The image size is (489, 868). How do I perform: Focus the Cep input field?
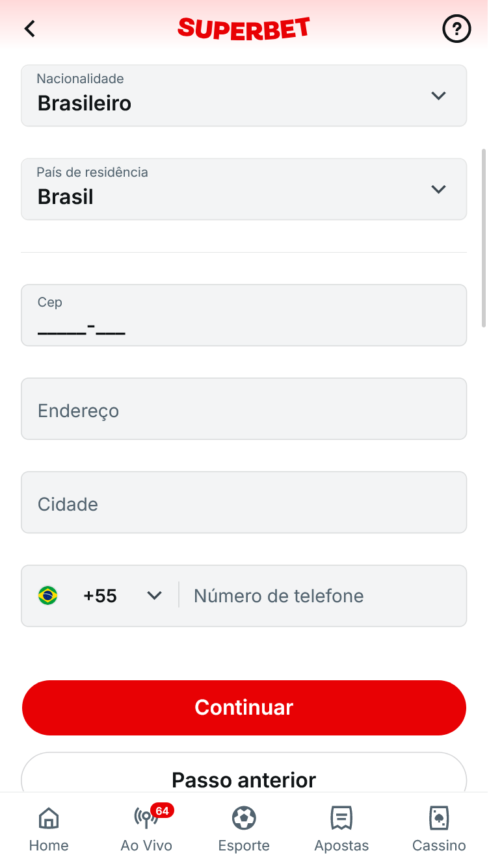point(244,315)
